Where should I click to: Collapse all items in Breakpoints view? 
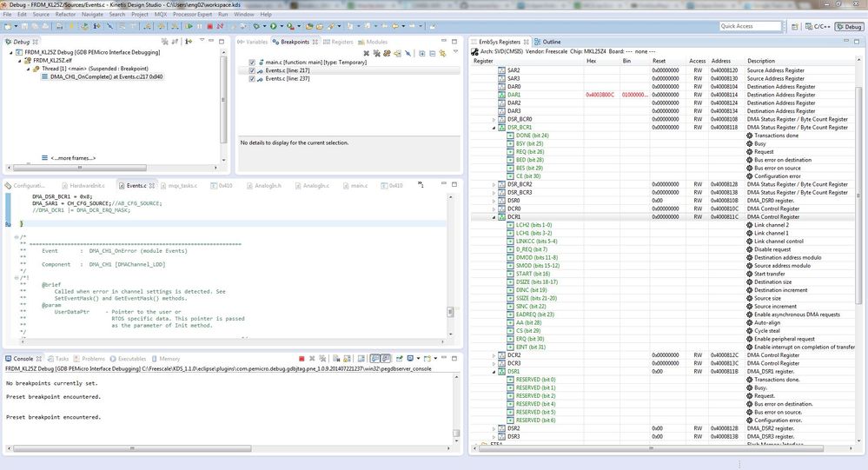433,53
